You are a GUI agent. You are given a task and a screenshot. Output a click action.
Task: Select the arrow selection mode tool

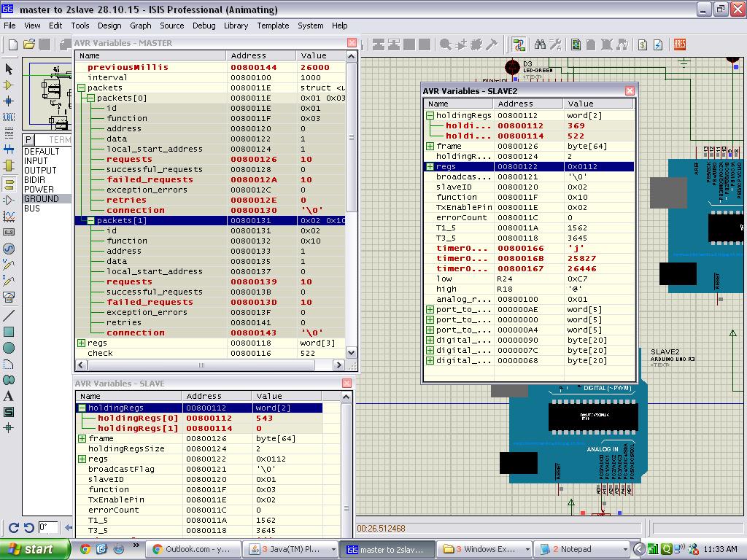point(9,69)
